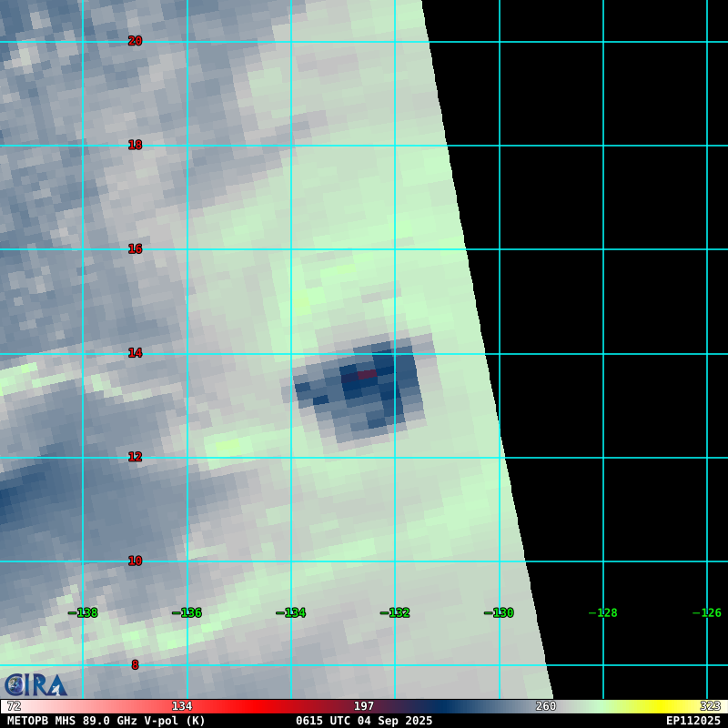Click the -132 longitude label
Screen dimensions: 728x728
click(395, 612)
